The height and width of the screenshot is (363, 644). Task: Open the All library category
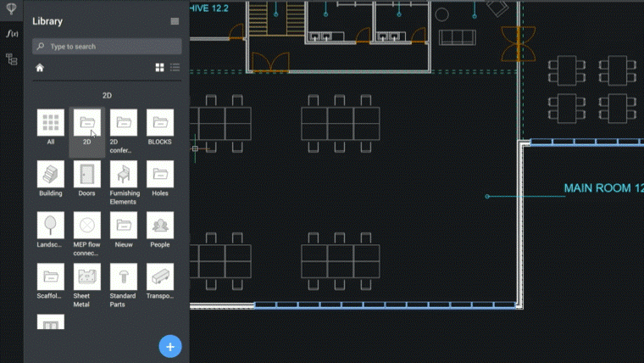(51, 123)
